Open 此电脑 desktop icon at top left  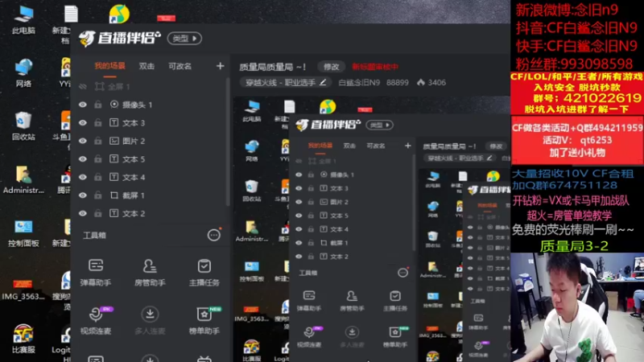pyautogui.click(x=23, y=19)
